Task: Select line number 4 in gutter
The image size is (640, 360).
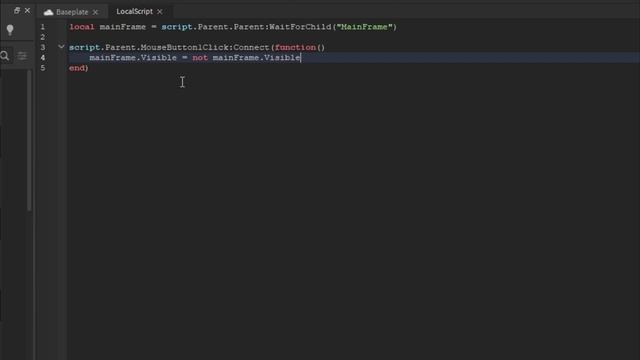Action: click(x=42, y=58)
